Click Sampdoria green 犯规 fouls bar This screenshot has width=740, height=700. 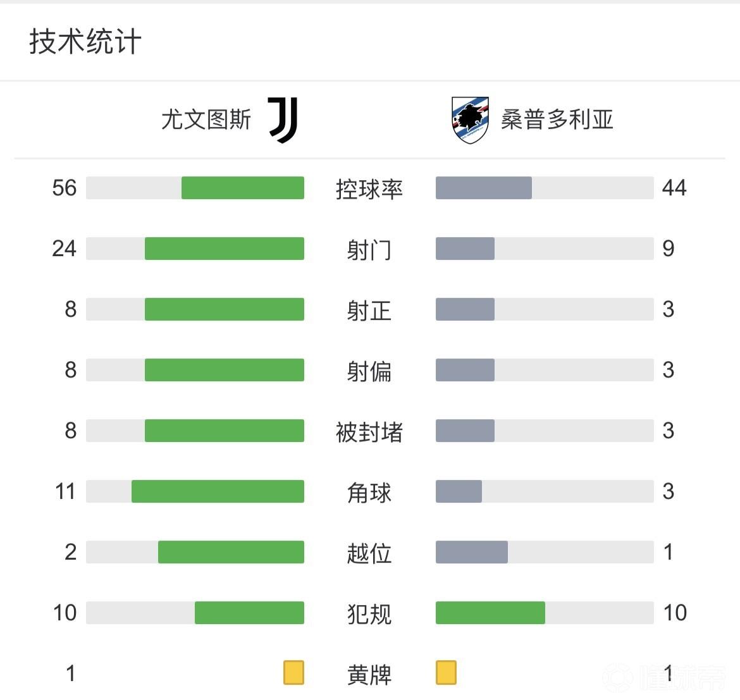click(490, 613)
